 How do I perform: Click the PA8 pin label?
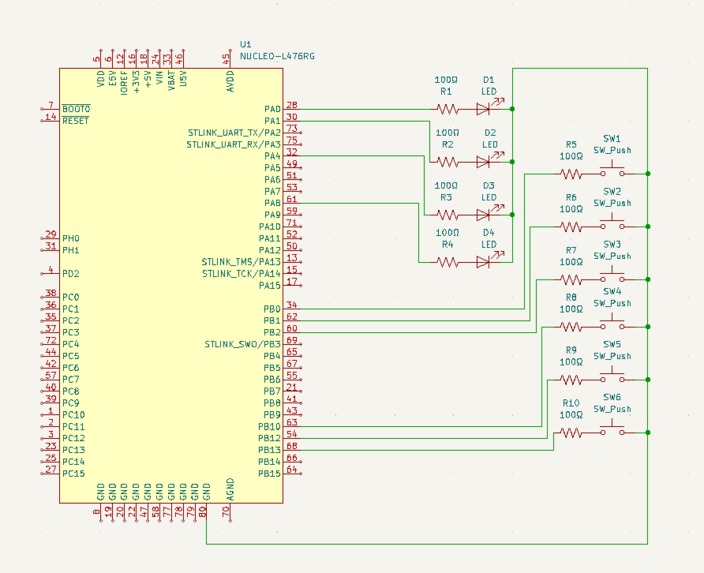click(273, 203)
